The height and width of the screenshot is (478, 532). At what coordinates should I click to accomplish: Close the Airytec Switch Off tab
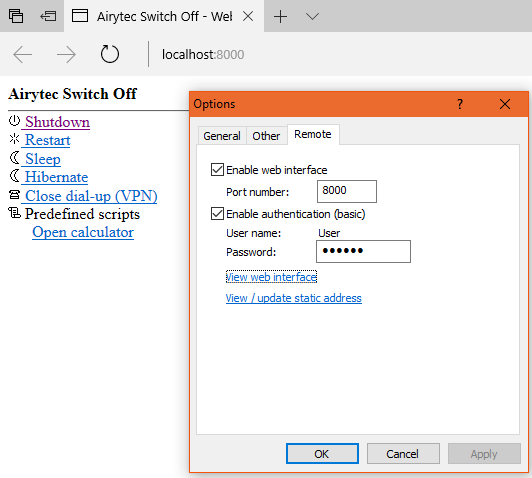(248, 16)
